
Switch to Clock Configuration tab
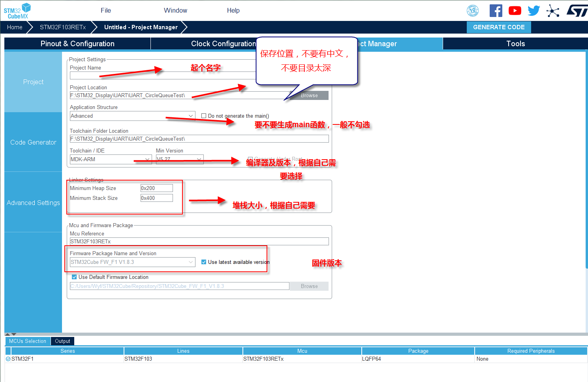click(x=224, y=44)
